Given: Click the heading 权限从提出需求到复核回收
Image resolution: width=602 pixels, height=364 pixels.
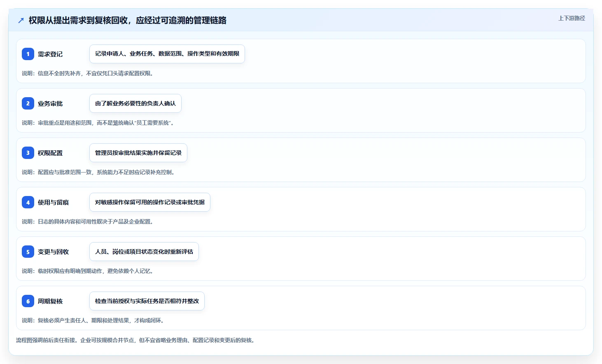Looking at the screenshot, I should pos(128,20).
